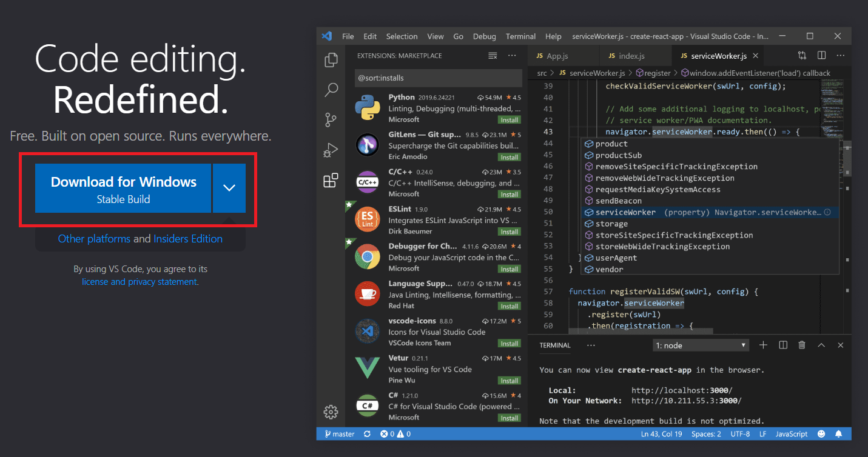Open Source Control in activity bar
The width and height of the screenshot is (868, 457).
(x=331, y=119)
